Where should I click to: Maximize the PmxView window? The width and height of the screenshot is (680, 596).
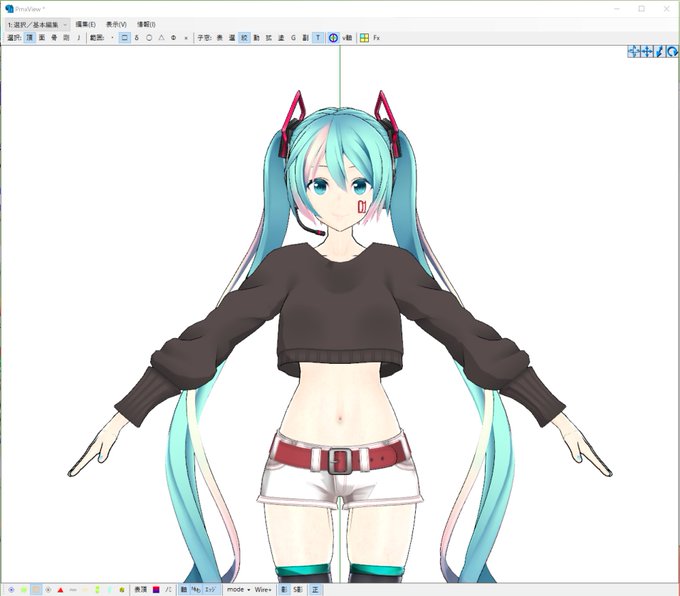pyautogui.click(x=641, y=9)
